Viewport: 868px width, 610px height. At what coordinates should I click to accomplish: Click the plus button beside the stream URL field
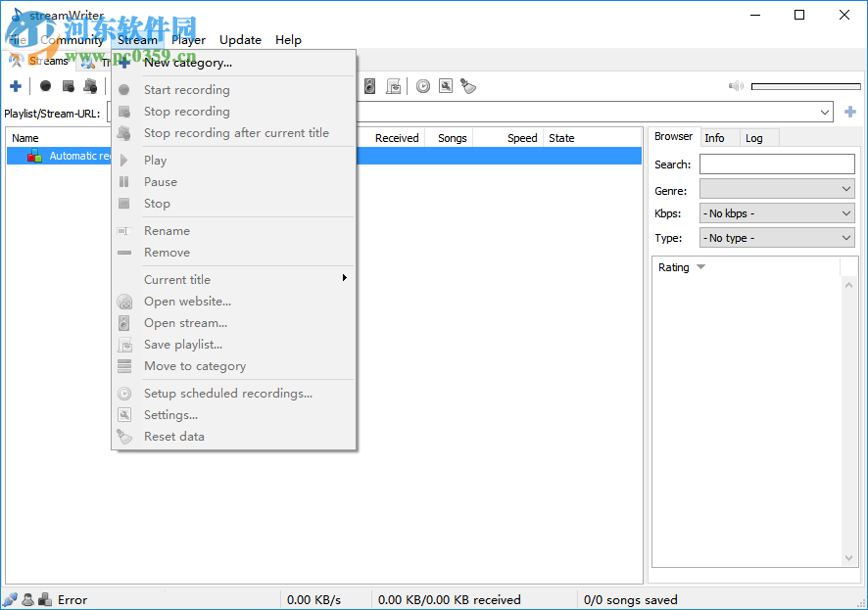(x=850, y=112)
